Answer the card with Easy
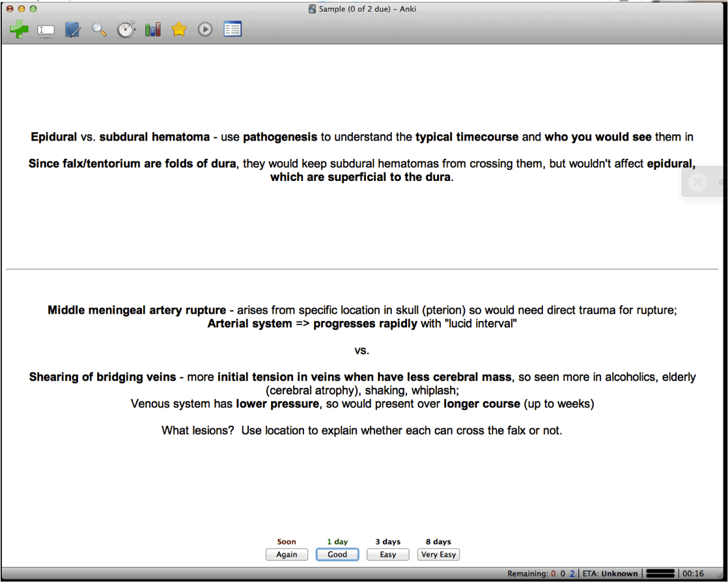The width and height of the screenshot is (728, 582). 387,554
